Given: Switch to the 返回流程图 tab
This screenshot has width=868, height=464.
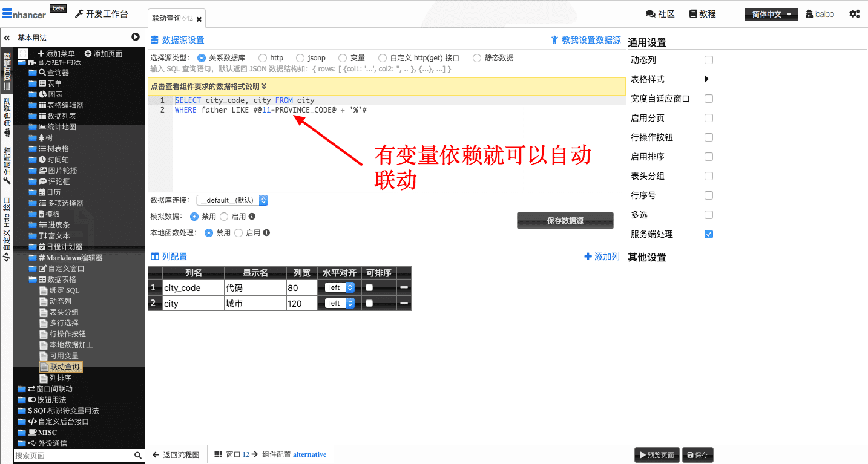Looking at the screenshot, I should [176, 454].
